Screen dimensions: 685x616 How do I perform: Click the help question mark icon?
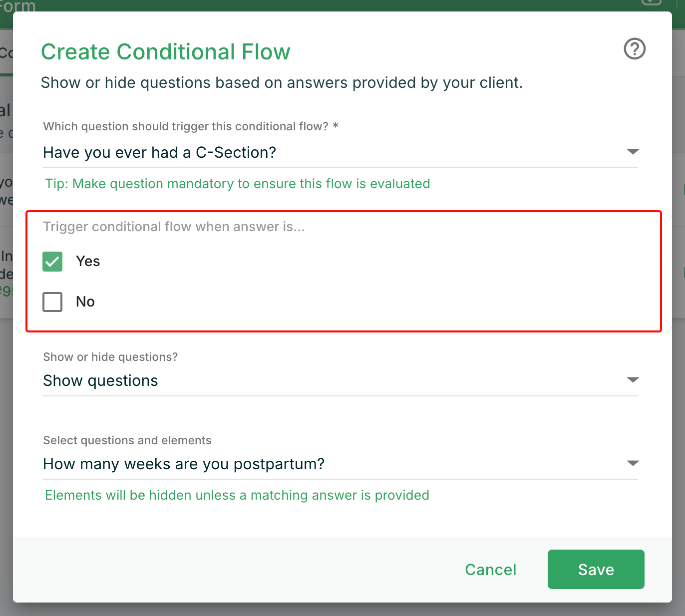635,49
